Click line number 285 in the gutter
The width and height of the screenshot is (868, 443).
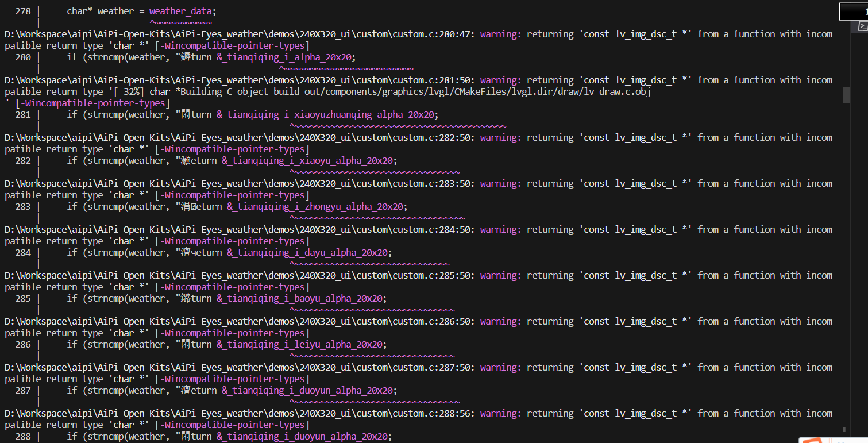(23, 298)
